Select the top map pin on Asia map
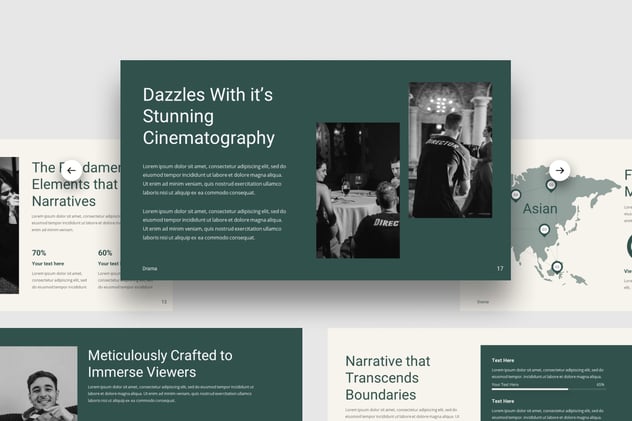Viewport: 632px width, 421px height. [551, 185]
